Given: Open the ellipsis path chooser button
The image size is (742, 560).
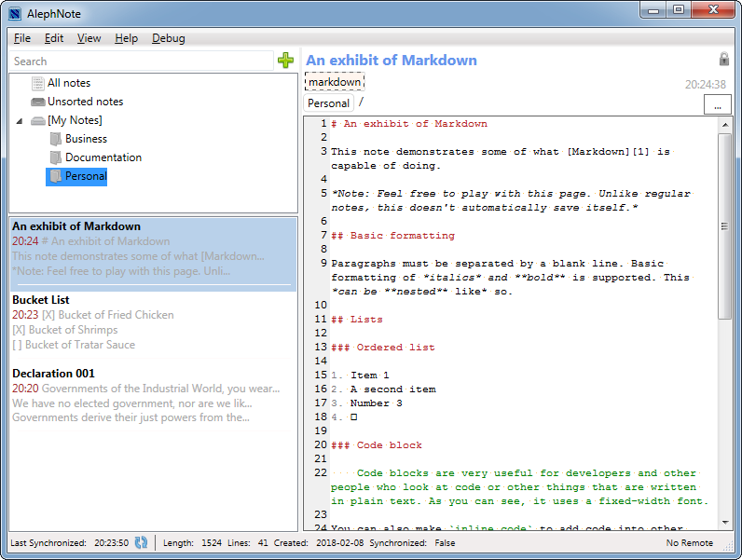Looking at the screenshot, I should tap(717, 105).
